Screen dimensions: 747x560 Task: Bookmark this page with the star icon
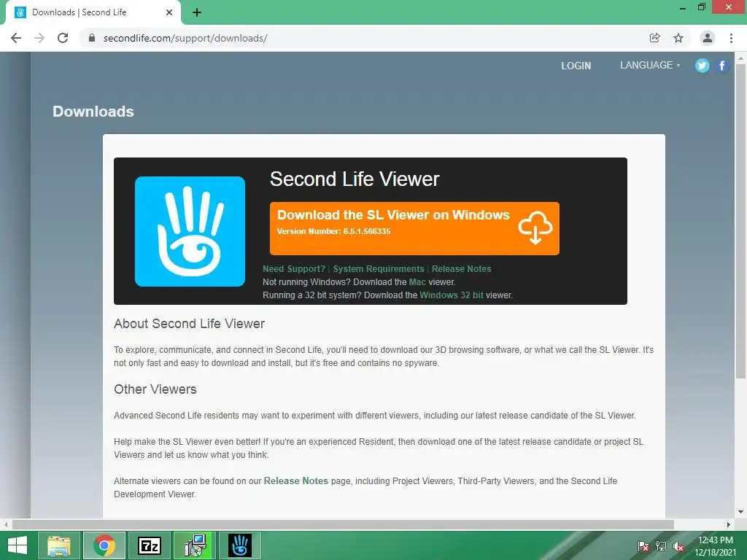click(x=678, y=38)
